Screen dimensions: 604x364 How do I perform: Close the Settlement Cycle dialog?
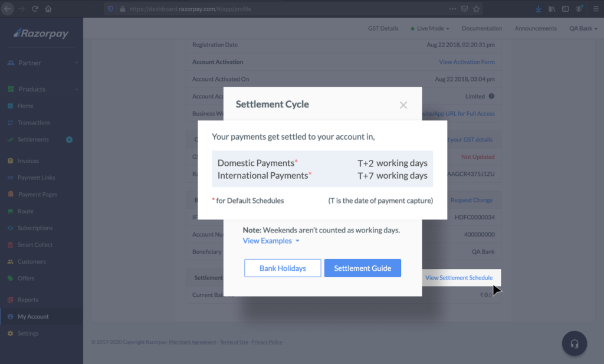[x=403, y=105]
